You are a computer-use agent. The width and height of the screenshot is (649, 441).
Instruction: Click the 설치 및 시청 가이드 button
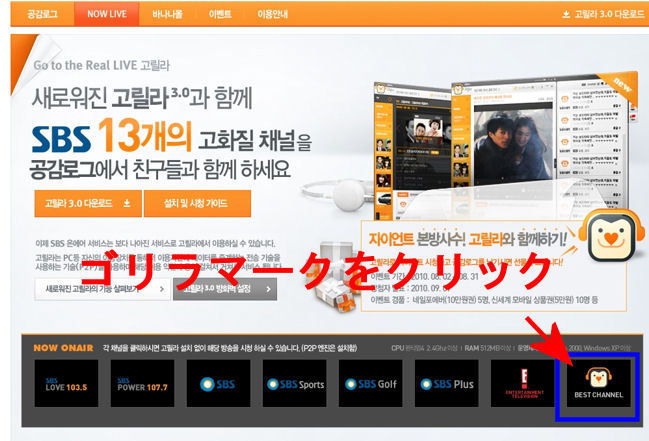pyautogui.click(x=197, y=203)
